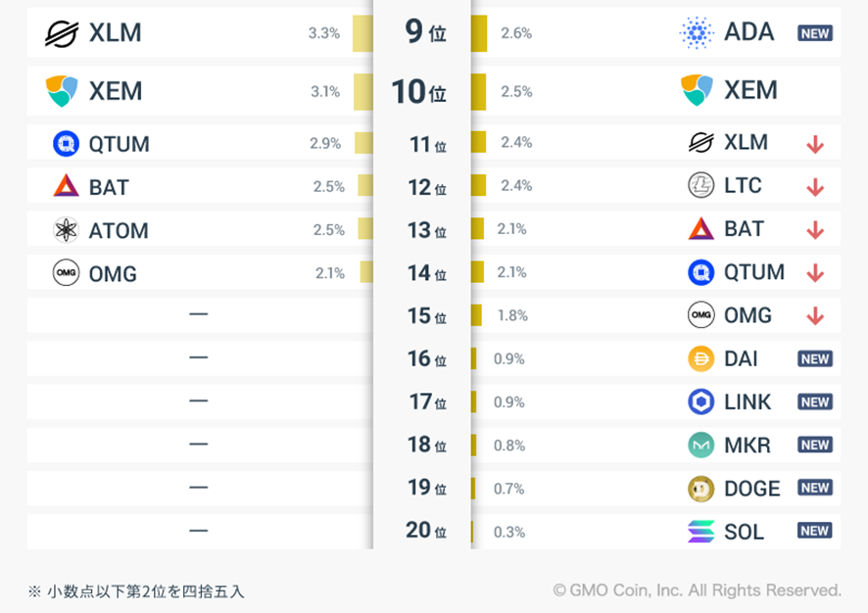The image size is (868, 613).
Task: Click the 10位 rank label
Action: (x=419, y=92)
